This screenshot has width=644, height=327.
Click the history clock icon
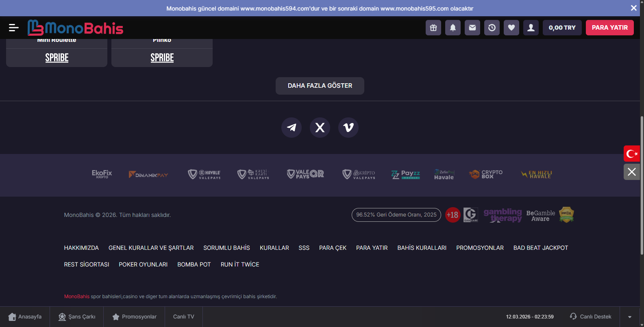[492, 28]
